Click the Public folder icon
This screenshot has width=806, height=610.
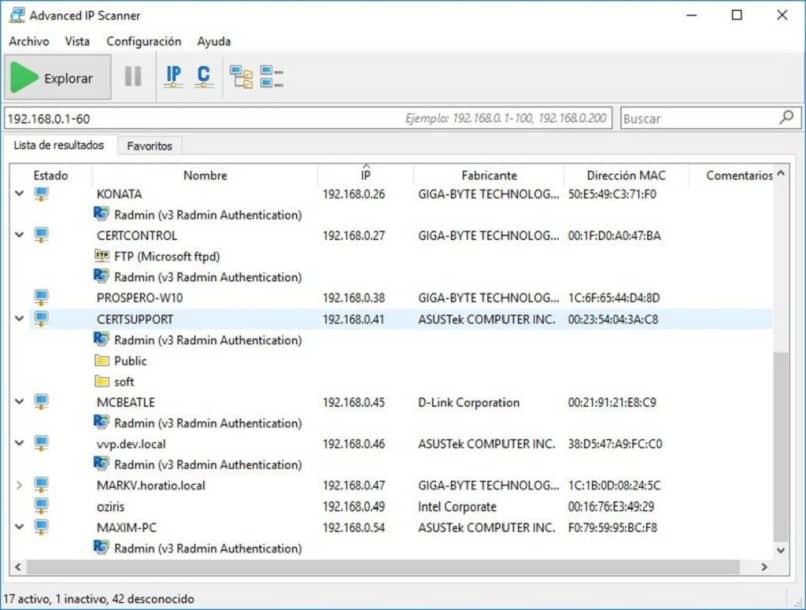(x=102, y=360)
